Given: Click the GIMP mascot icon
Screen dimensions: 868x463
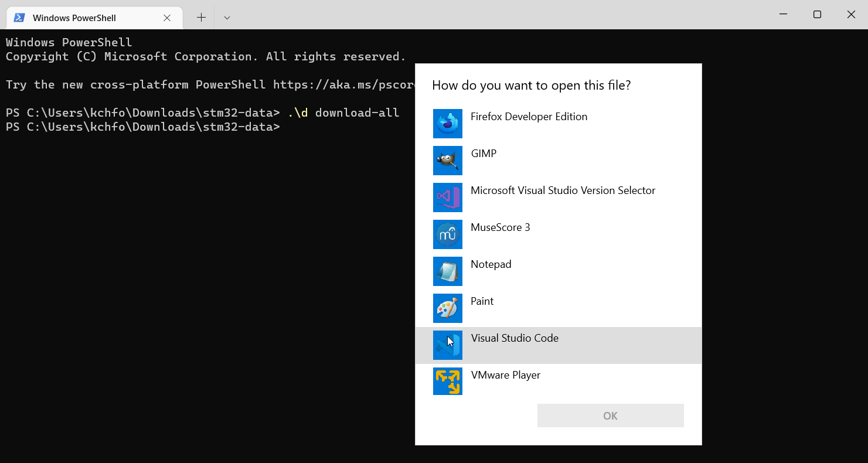Looking at the screenshot, I should [x=448, y=161].
